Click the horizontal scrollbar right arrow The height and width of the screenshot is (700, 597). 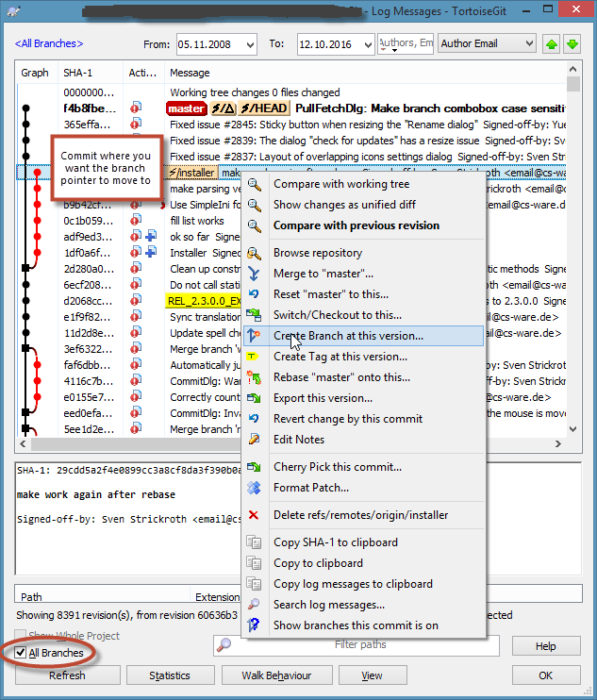point(558,443)
